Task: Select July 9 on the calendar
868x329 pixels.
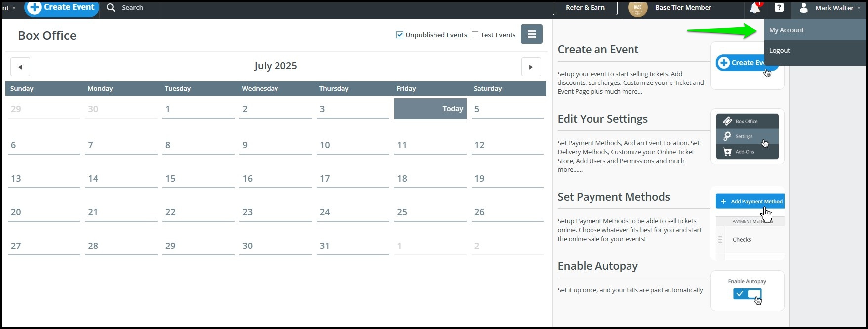Action: (276, 145)
